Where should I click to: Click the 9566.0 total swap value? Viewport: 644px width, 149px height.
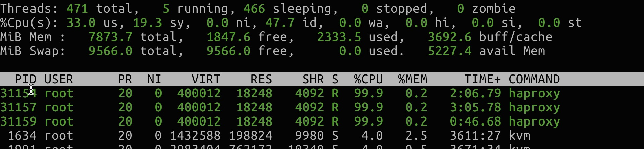coord(110,51)
